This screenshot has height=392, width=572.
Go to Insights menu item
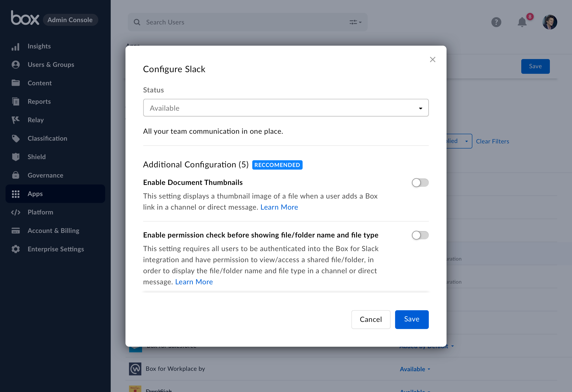pyautogui.click(x=39, y=46)
